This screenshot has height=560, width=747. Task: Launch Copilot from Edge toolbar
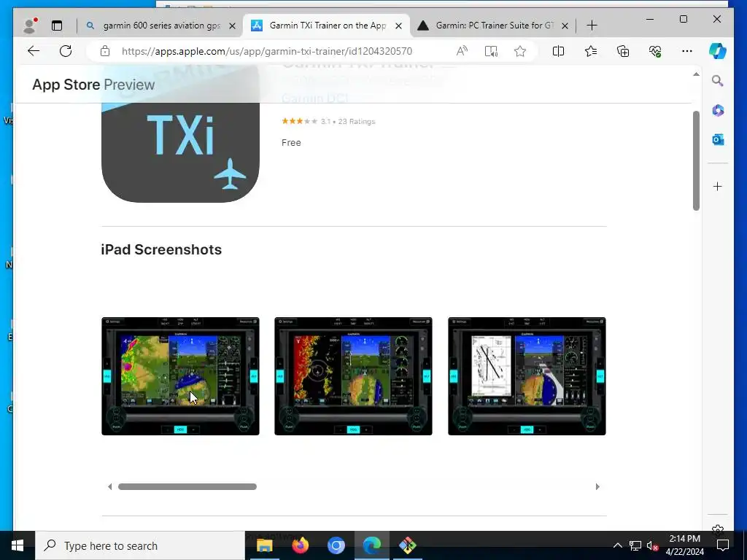click(x=718, y=51)
